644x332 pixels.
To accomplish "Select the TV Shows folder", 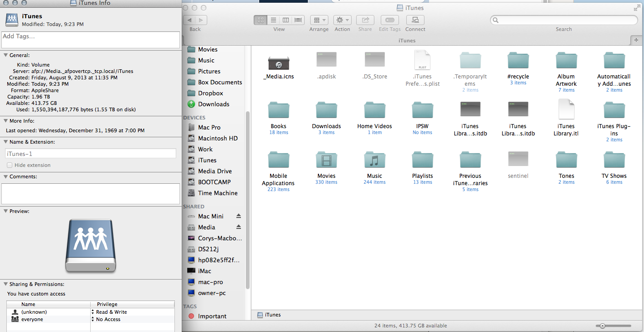I will (614, 161).
